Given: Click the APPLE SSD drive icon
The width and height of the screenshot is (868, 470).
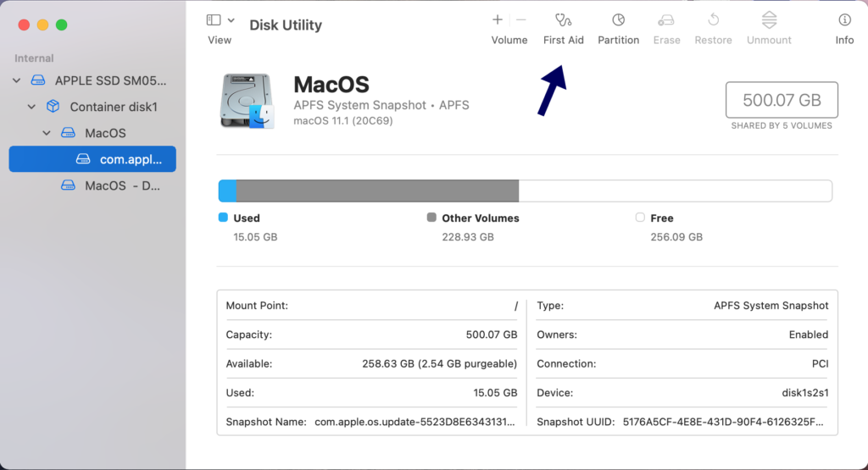Looking at the screenshot, I should [38, 80].
